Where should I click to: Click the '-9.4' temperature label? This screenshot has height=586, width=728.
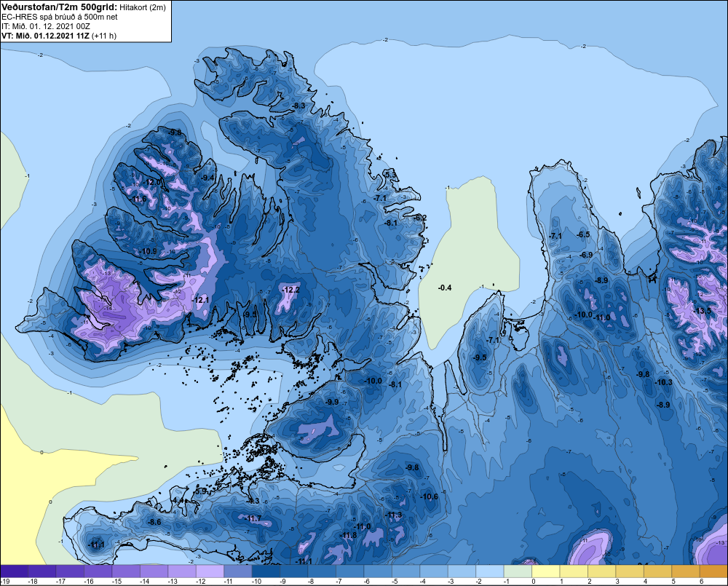coord(207,178)
